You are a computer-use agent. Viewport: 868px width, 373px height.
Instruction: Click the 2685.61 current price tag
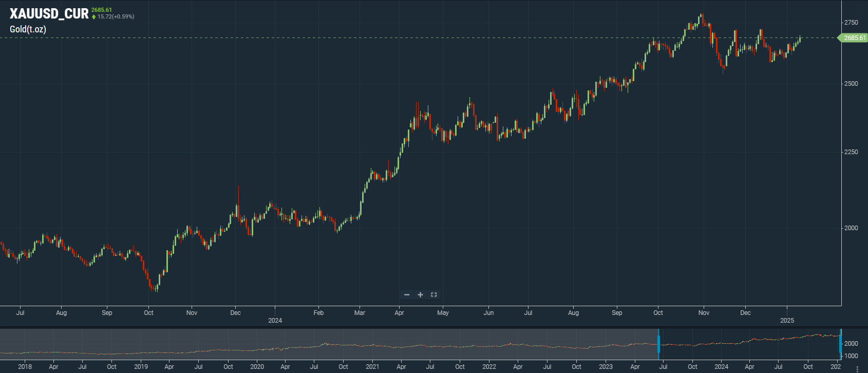pyautogui.click(x=854, y=38)
